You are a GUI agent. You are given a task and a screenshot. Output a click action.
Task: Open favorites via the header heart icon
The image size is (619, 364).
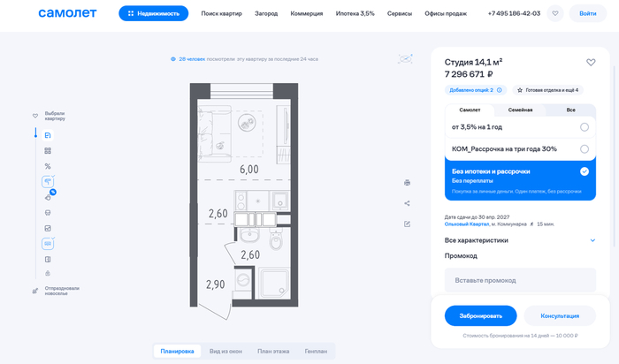(554, 14)
